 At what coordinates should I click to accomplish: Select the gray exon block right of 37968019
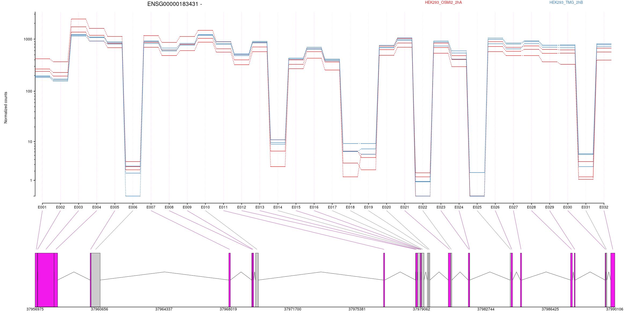[x=257, y=280]
